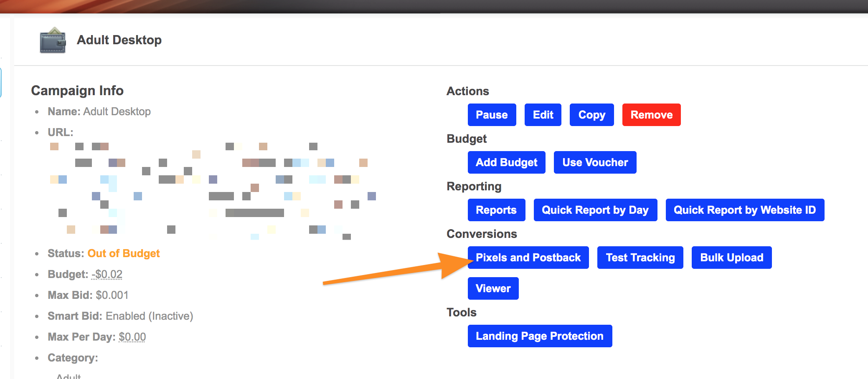Click the blurred campaign URL text
868x379 pixels.
213,188
